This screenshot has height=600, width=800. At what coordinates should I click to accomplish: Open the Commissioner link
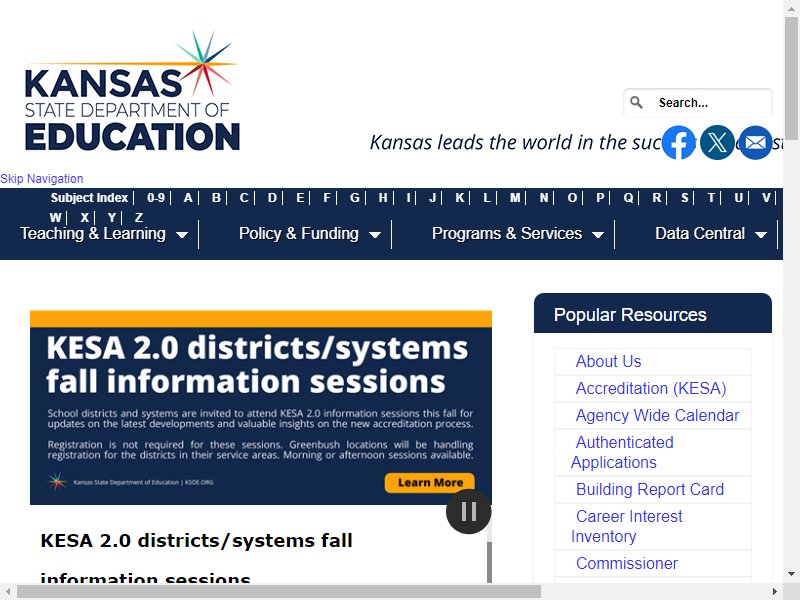627,563
